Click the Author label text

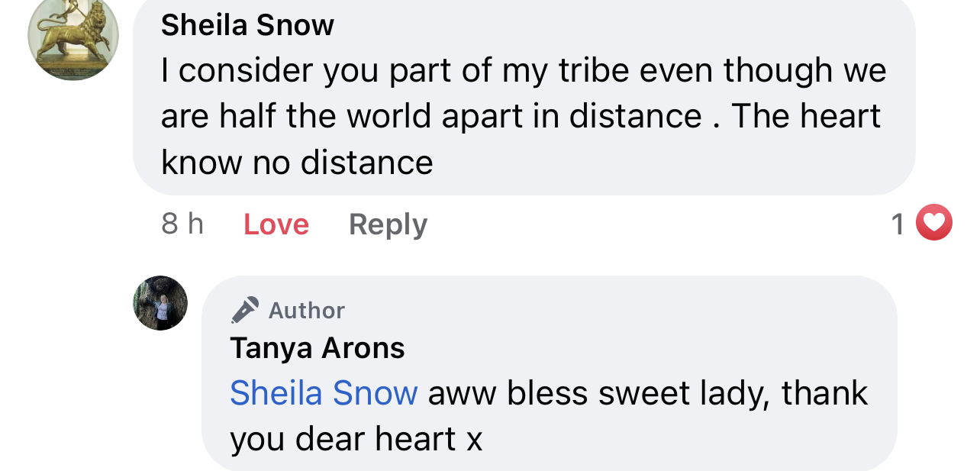click(x=307, y=310)
